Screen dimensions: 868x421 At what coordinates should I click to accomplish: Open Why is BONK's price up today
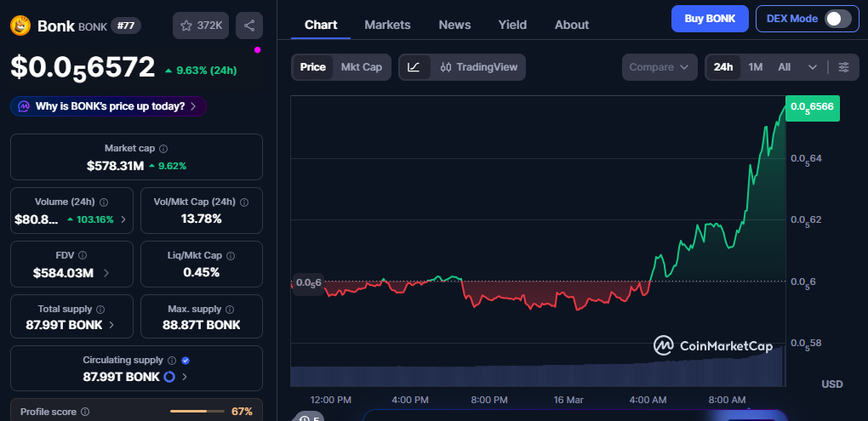point(109,106)
